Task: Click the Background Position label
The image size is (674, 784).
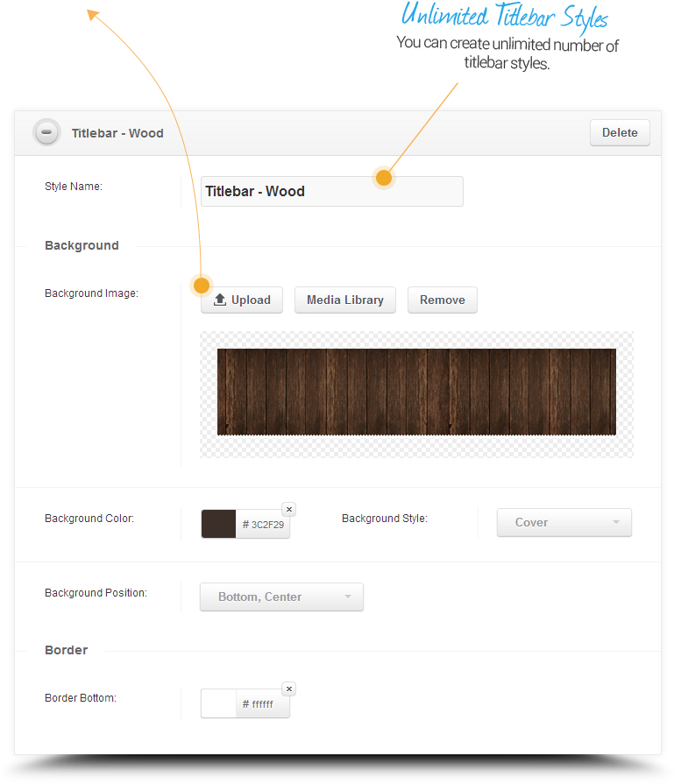Action: tap(96, 593)
